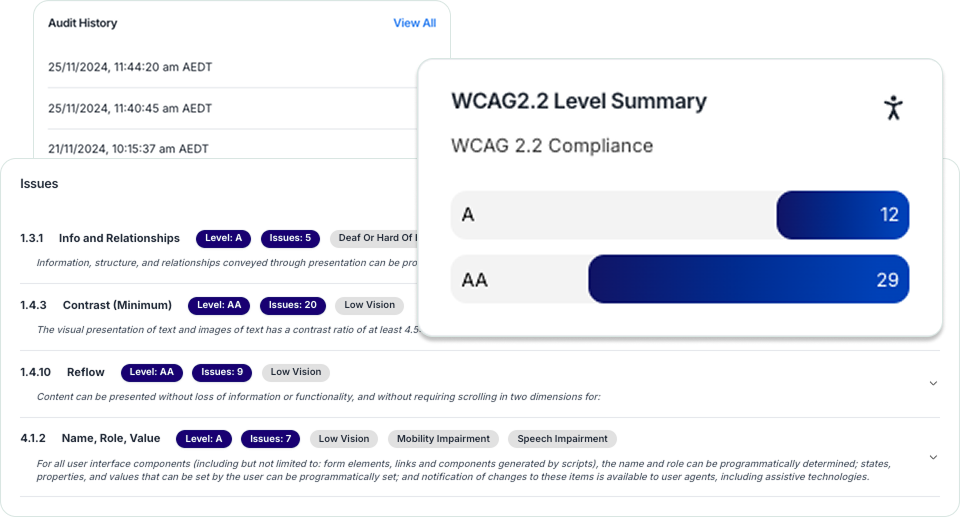Click the Issues: 9 badge on Reflow
Viewport: 960px width, 517px height.
tap(222, 372)
